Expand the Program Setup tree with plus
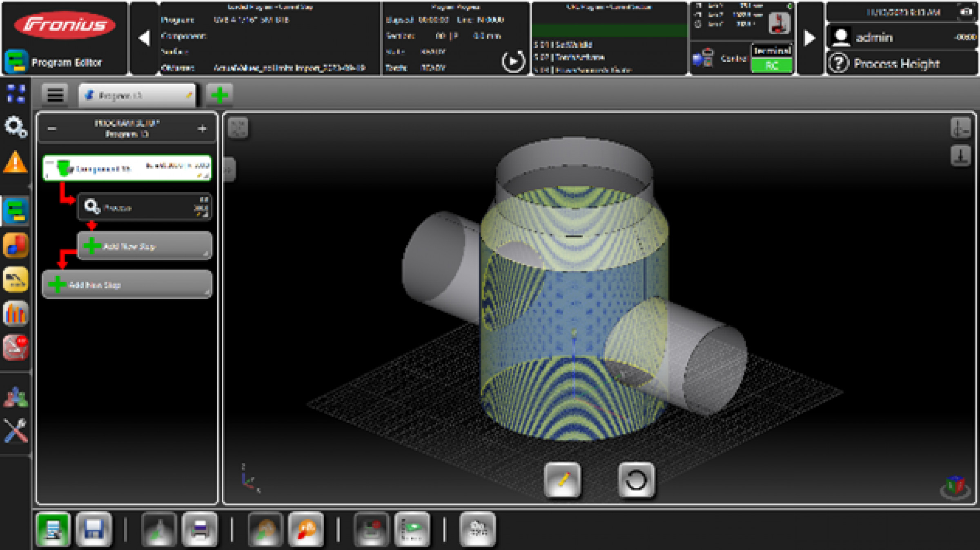 coord(202,129)
